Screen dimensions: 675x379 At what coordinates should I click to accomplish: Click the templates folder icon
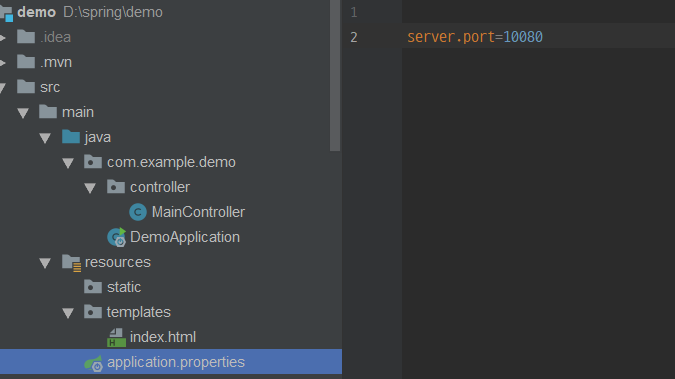pyautogui.click(x=93, y=312)
